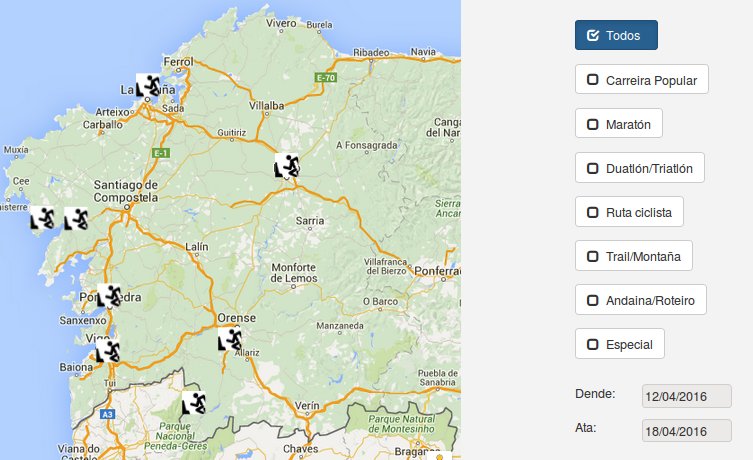
Task: Click the O Barco label on map
Action: click(380, 302)
